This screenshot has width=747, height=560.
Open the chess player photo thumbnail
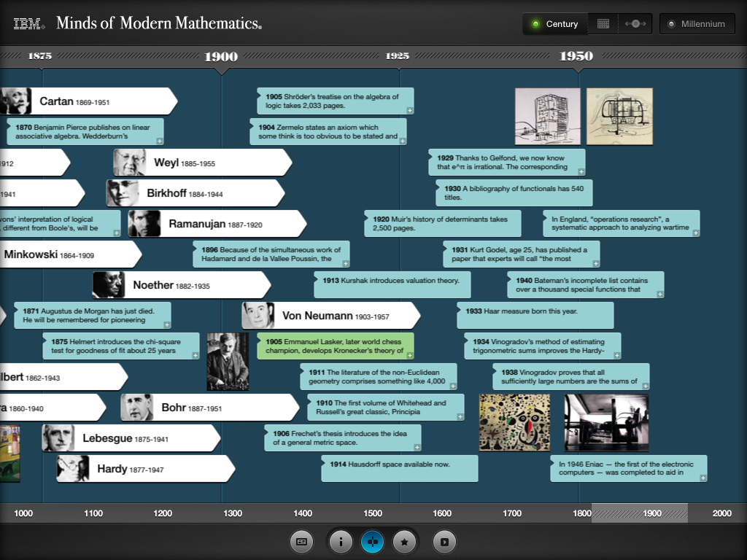click(228, 362)
